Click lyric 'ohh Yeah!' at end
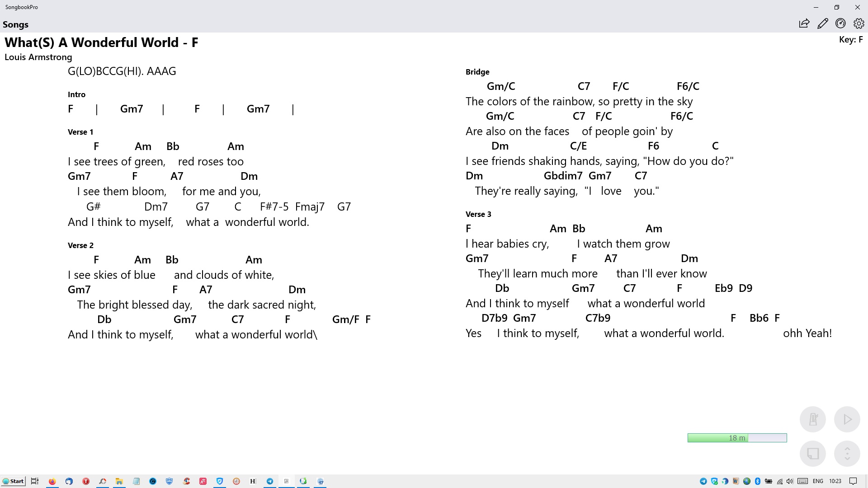The height and width of the screenshot is (488, 868). coord(807,333)
